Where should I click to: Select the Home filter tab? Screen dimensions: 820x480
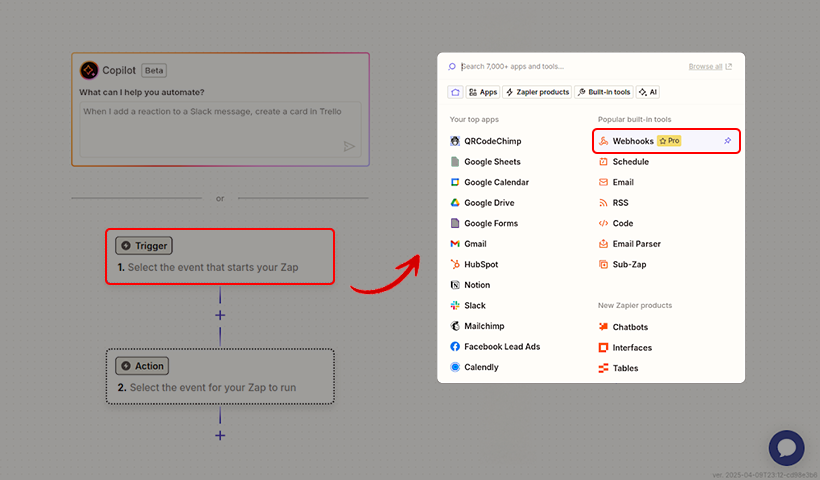(455, 92)
